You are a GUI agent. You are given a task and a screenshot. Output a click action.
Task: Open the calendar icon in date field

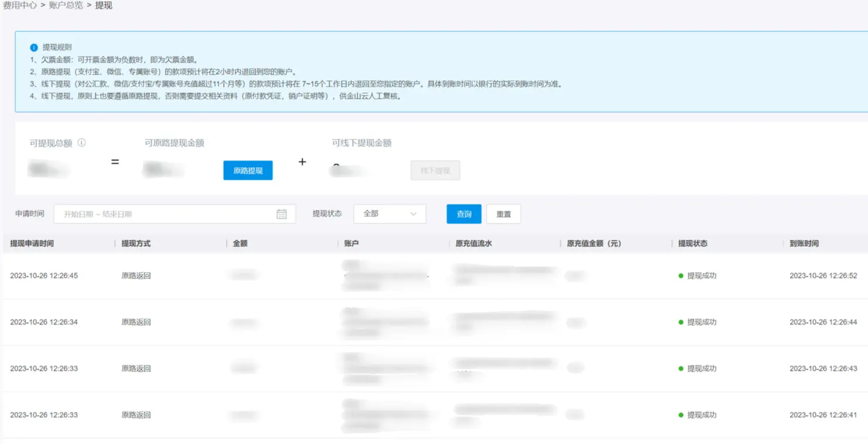tap(281, 214)
